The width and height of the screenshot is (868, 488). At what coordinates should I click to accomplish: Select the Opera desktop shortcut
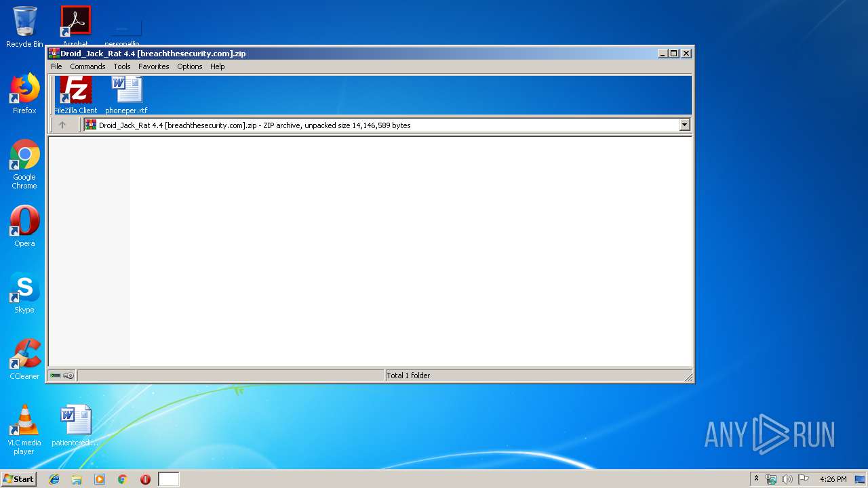pos(24,226)
